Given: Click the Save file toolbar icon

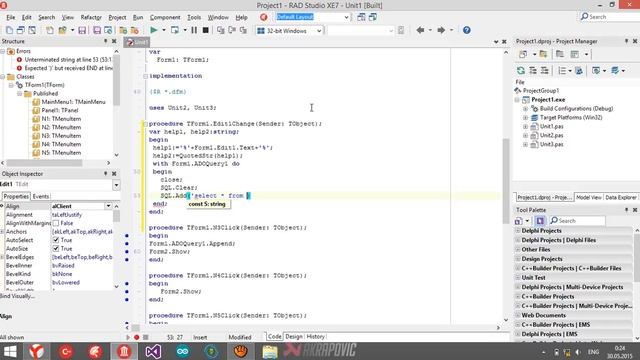Looking at the screenshot, I should 82,30.
